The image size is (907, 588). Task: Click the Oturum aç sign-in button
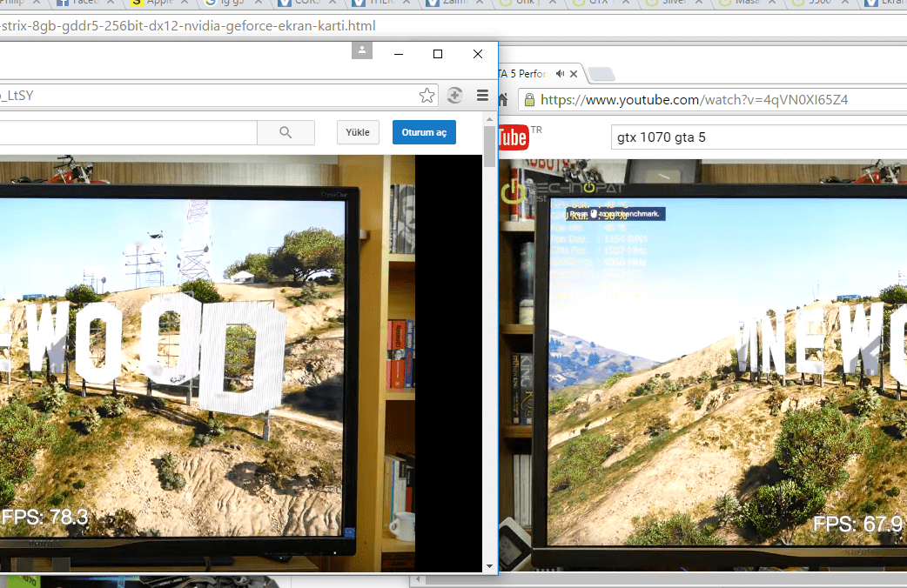click(x=424, y=132)
